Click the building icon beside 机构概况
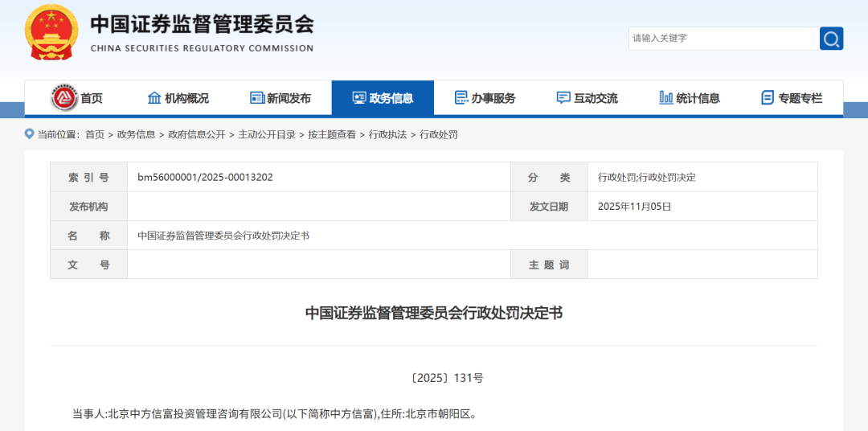 [154, 98]
